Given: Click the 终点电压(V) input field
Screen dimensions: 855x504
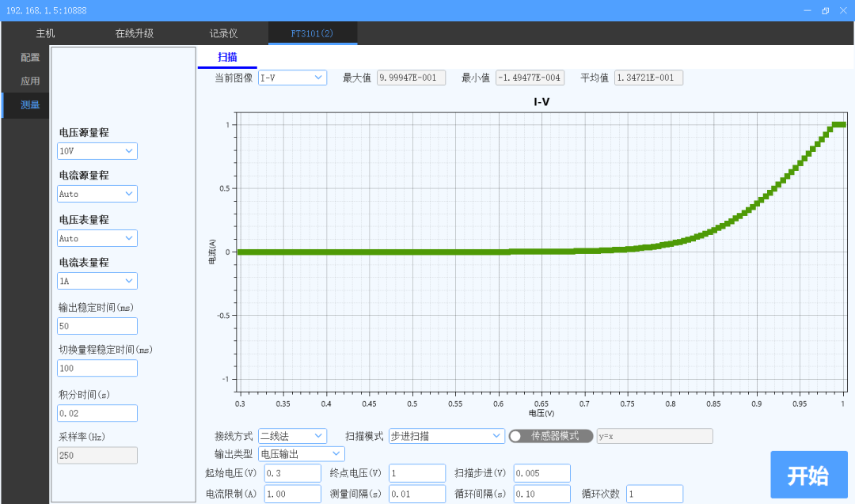Looking at the screenshot, I should click(417, 473).
